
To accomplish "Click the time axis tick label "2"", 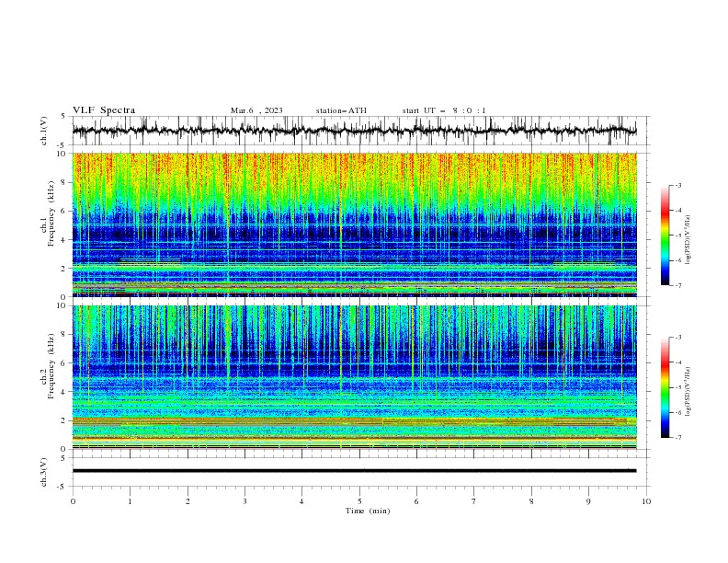I will coord(188,501).
